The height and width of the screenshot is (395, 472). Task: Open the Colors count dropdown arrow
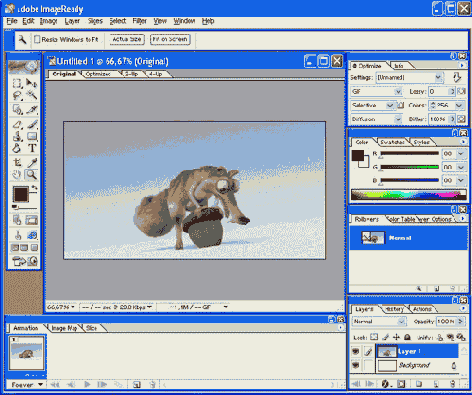pos(459,105)
